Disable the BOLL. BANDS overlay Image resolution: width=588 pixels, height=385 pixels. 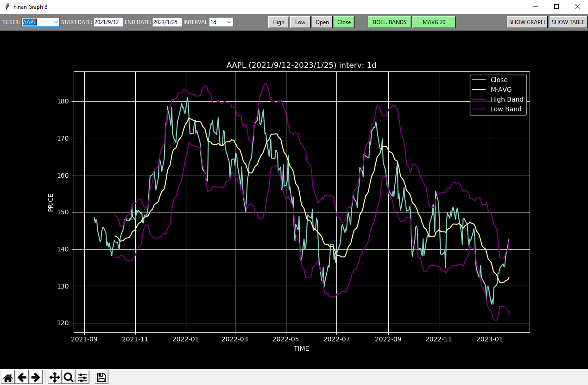point(390,22)
